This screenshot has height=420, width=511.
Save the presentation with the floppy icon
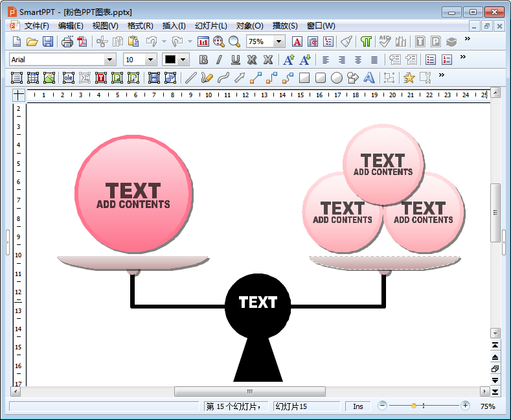point(48,41)
